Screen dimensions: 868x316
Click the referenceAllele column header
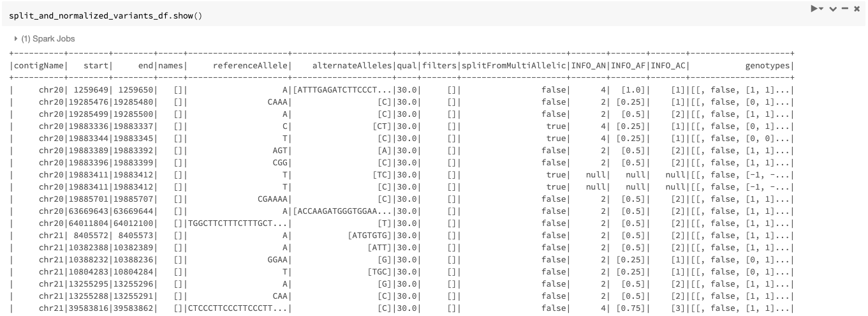tap(251, 66)
